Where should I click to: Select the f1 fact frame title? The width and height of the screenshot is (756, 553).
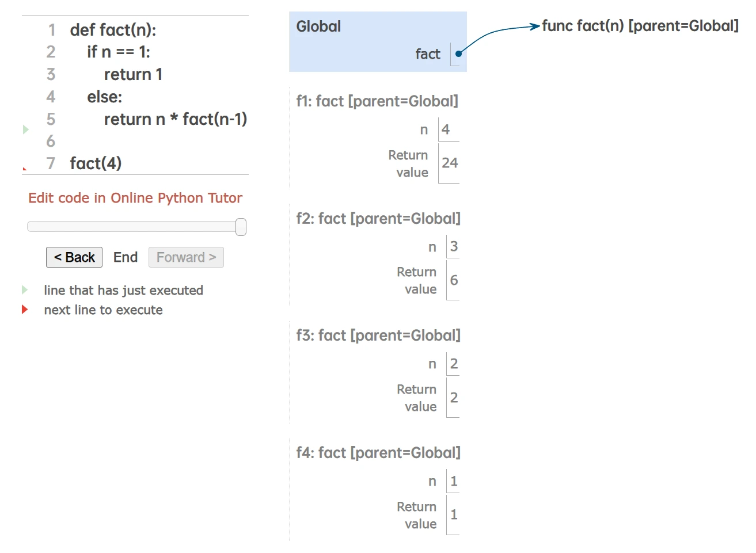click(x=377, y=101)
